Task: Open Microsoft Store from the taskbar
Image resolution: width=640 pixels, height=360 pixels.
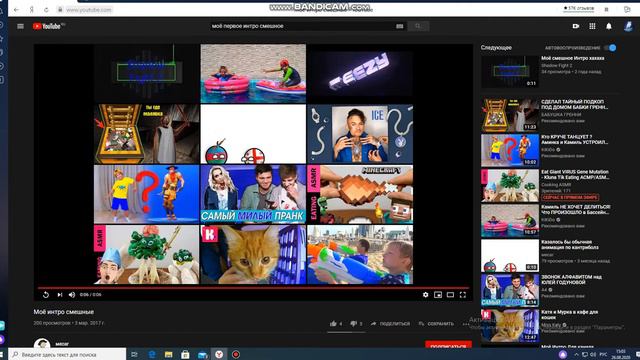Action: pos(185,354)
